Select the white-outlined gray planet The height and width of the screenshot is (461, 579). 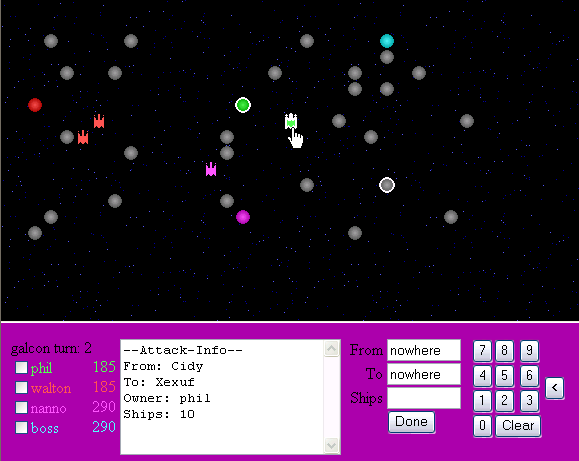[x=387, y=185]
